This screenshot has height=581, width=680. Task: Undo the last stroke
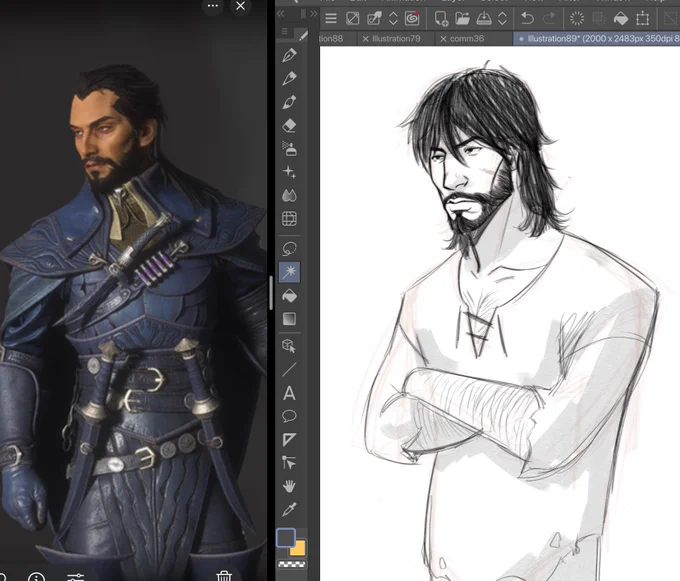click(527, 18)
